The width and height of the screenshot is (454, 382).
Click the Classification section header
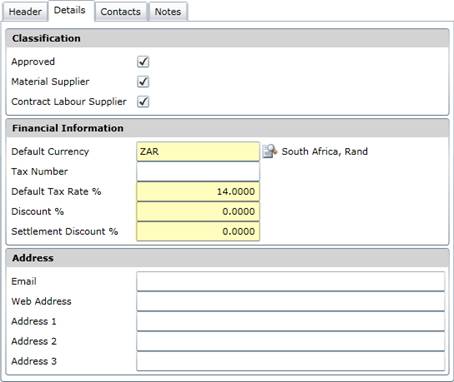click(x=227, y=38)
